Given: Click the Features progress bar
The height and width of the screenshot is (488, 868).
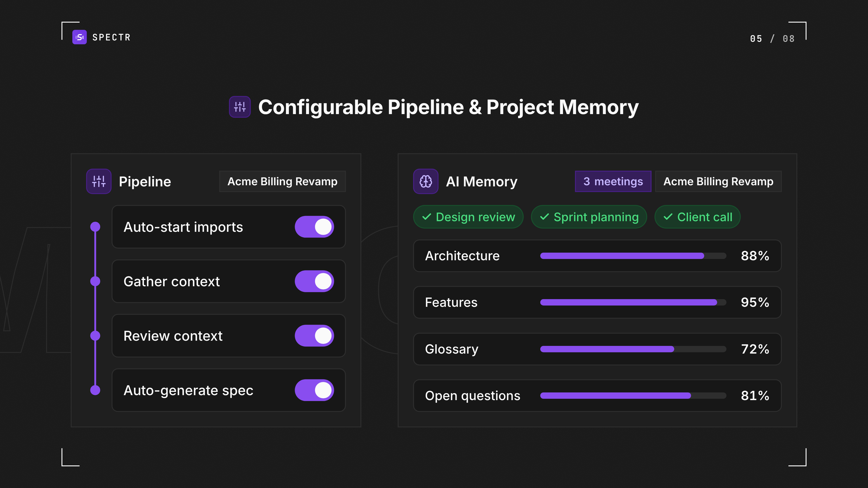Looking at the screenshot, I should click(633, 303).
